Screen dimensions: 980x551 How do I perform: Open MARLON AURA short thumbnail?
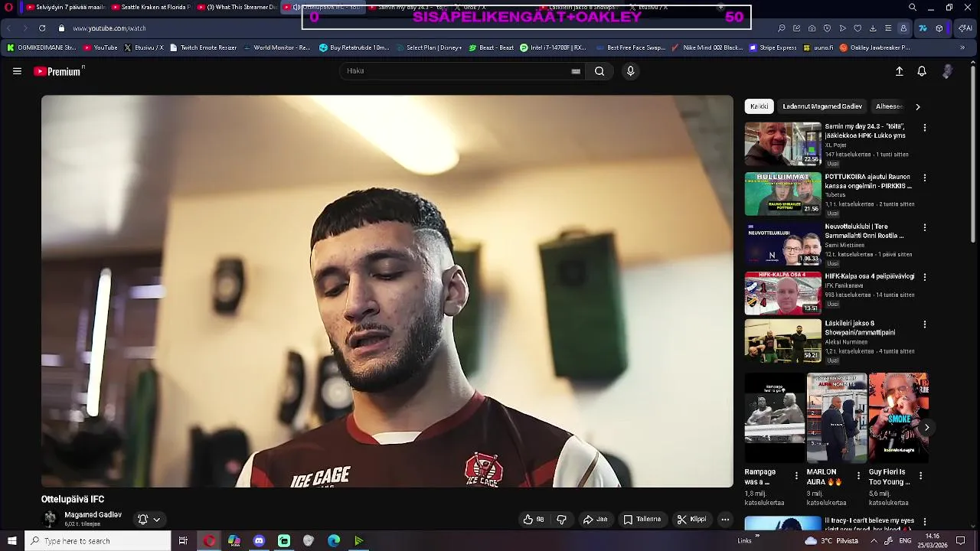pos(836,418)
